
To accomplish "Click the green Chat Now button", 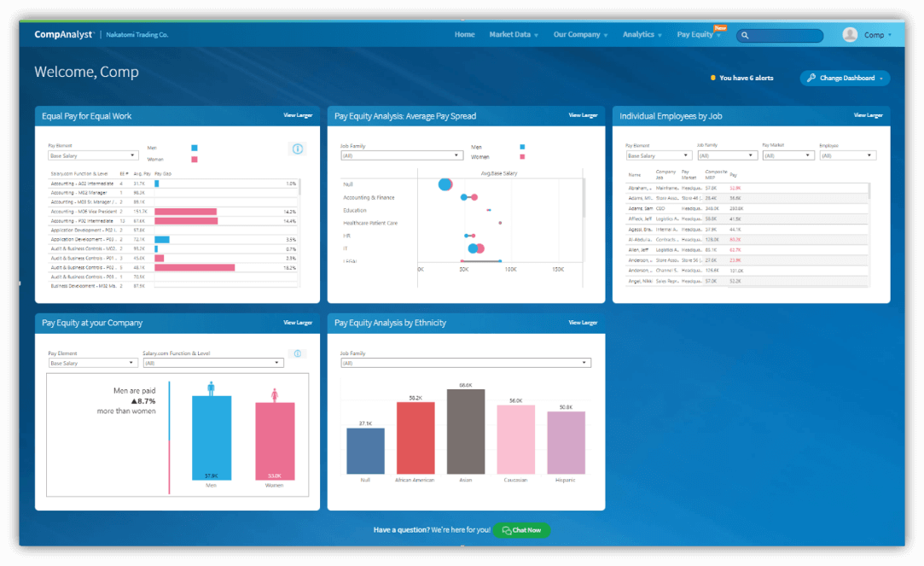I will [x=521, y=530].
